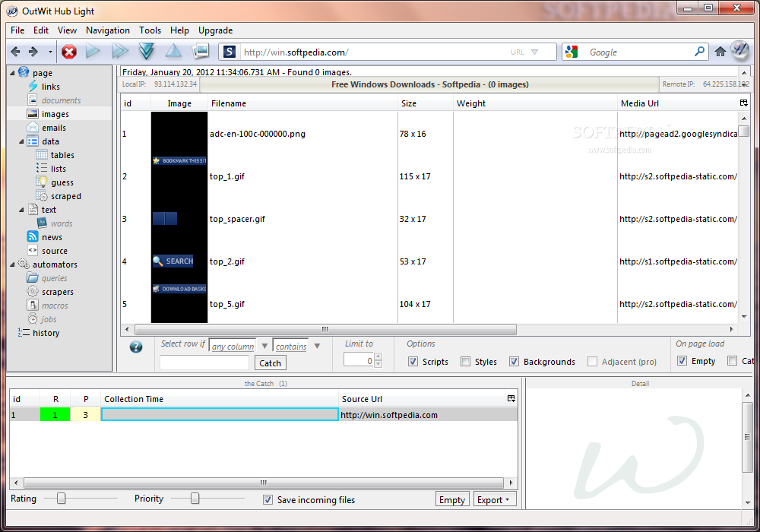
Task: Increase the Limit to value
Action: [x=378, y=356]
